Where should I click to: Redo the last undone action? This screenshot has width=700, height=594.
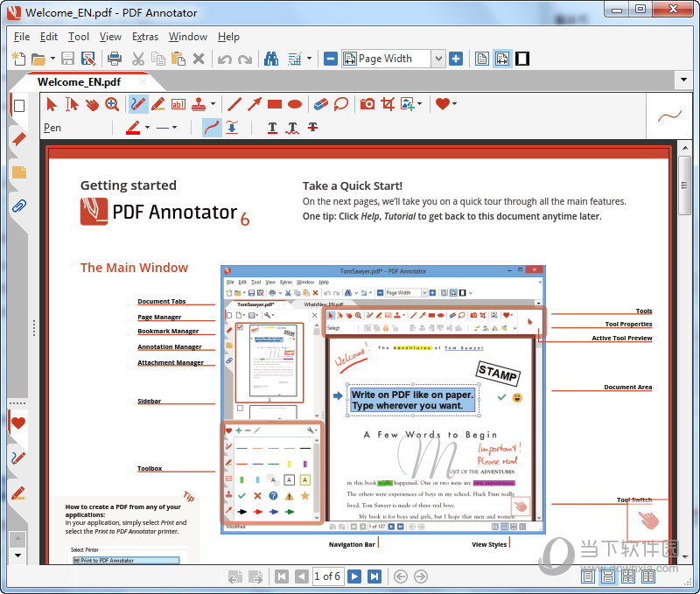pyautogui.click(x=245, y=59)
